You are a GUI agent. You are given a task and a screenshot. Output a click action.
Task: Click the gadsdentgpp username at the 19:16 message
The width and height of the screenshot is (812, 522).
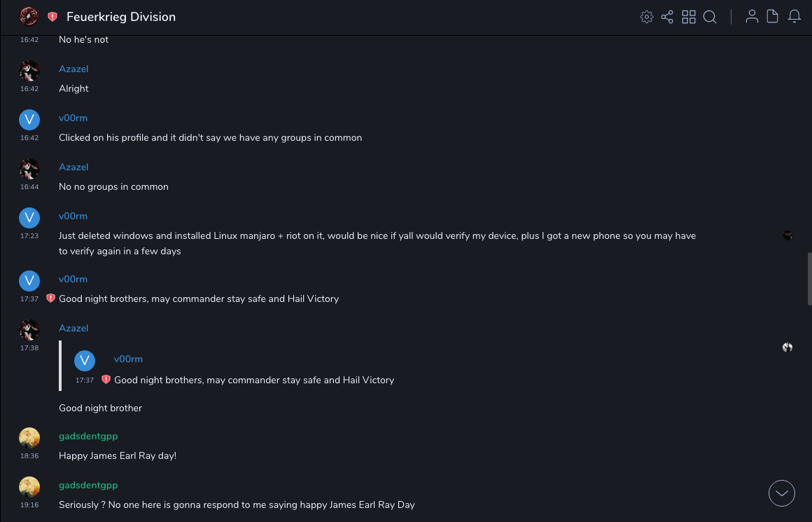88,485
